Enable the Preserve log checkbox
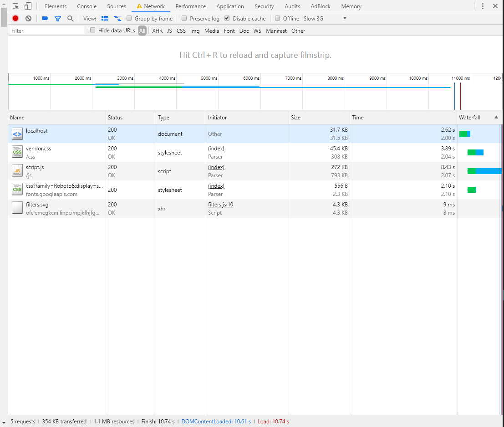504x427 pixels. point(184,18)
